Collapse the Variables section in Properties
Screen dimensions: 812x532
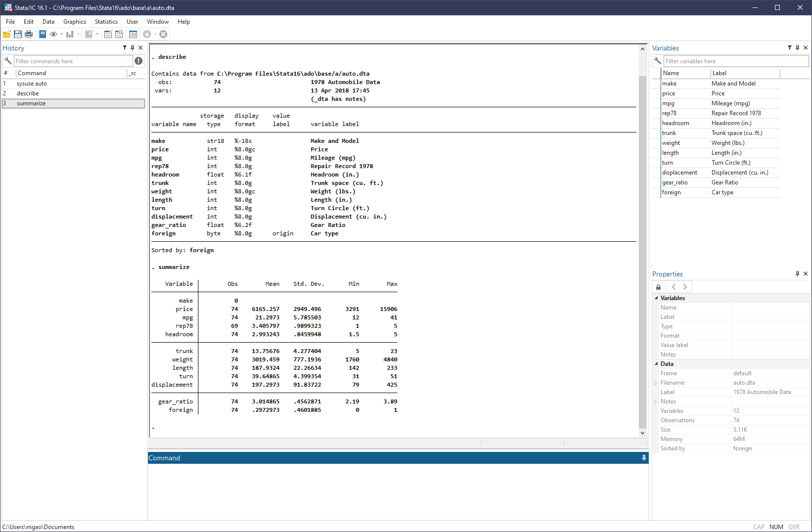[x=656, y=298]
